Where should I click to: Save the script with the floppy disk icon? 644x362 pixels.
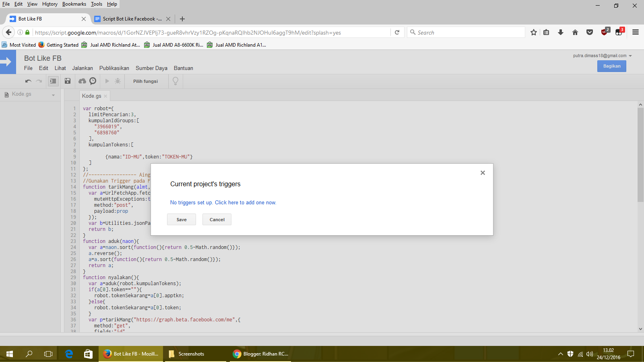click(x=68, y=81)
